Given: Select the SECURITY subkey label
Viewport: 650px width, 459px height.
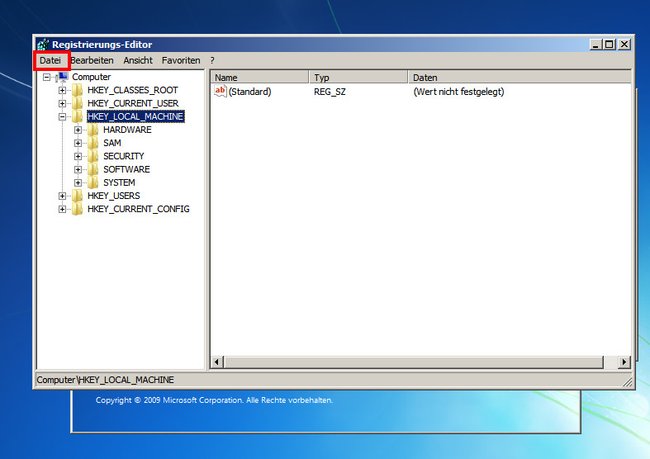Looking at the screenshot, I should (124, 156).
